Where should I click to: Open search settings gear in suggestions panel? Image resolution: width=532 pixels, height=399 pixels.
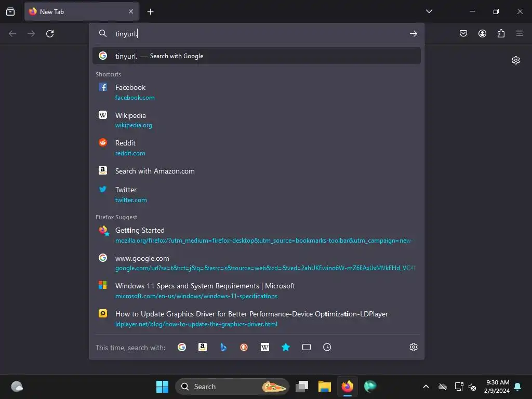point(413,347)
